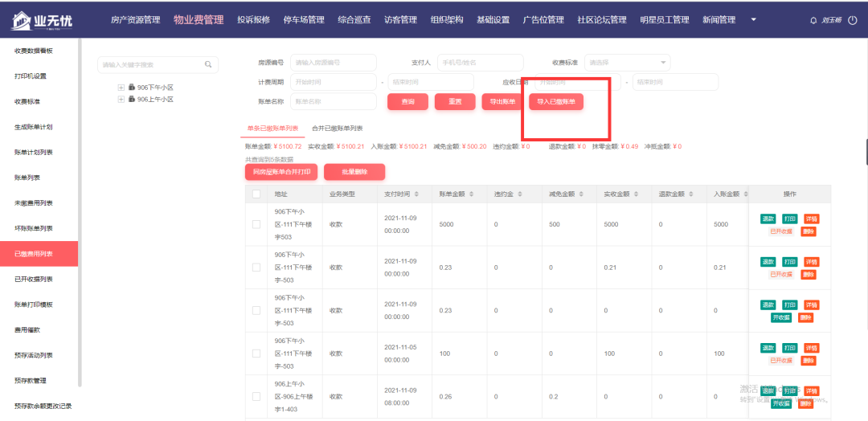Click 计费周期 开始时间 date field
868x421 pixels.
coord(334,82)
